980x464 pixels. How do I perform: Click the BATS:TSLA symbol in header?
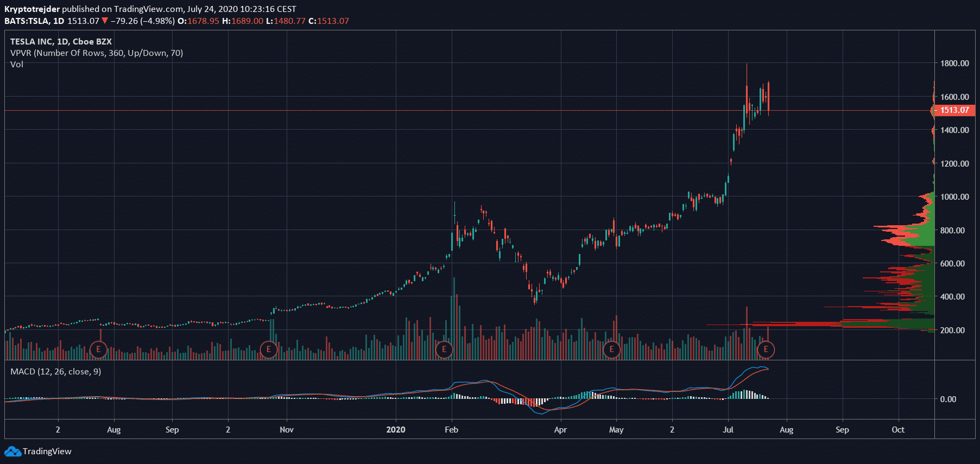27,21
